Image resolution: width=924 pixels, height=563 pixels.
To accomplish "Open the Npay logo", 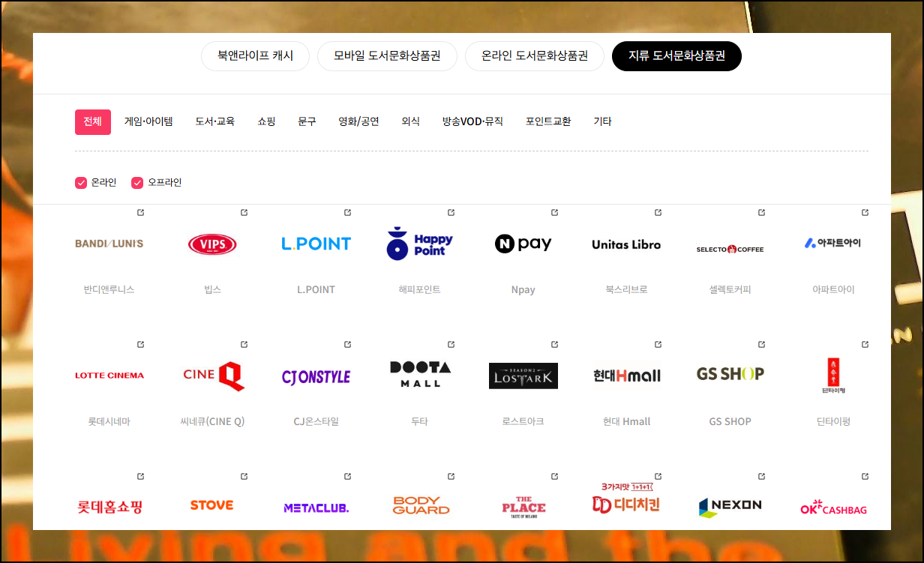I will [x=523, y=244].
